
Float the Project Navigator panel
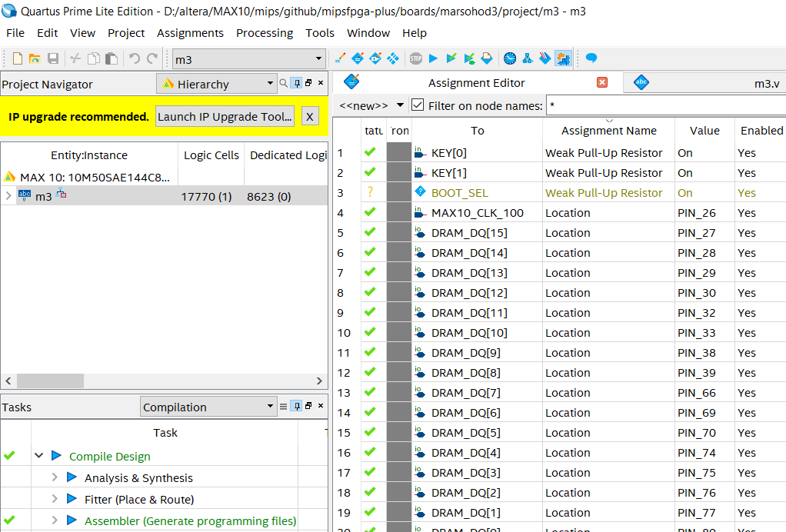(309, 83)
